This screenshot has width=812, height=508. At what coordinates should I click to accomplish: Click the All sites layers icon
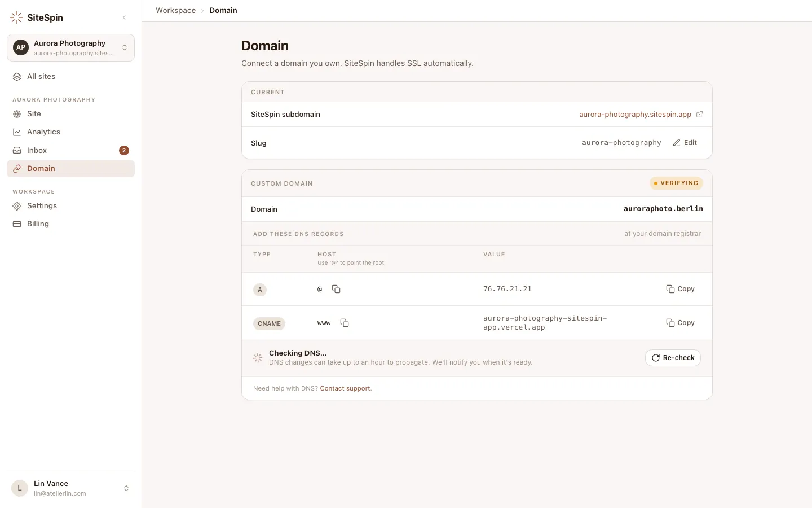17,77
